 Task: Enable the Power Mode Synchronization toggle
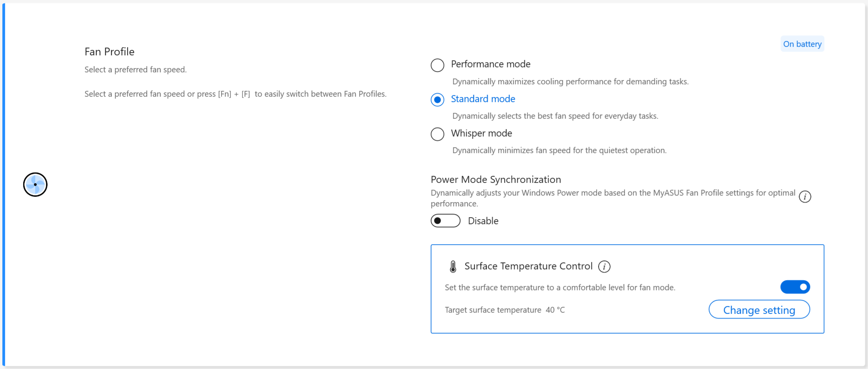coord(445,221)
